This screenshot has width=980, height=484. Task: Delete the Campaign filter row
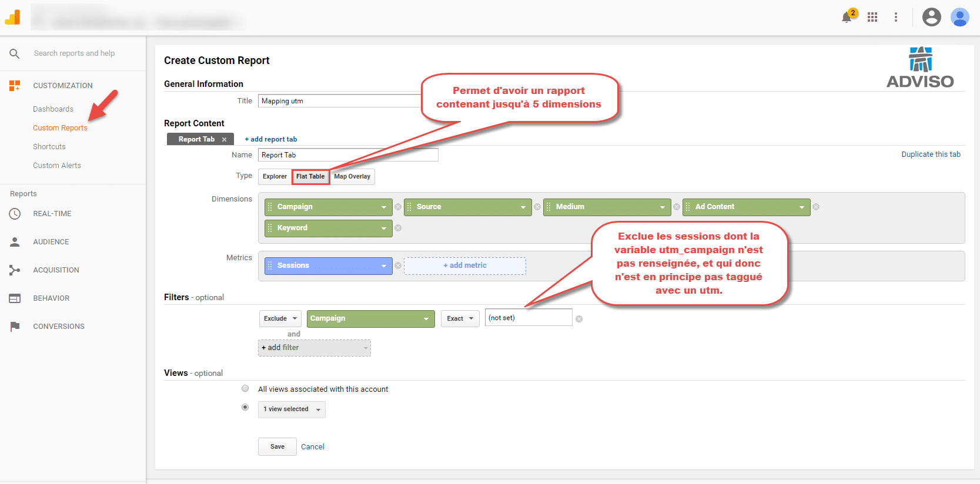pos(579,319)
